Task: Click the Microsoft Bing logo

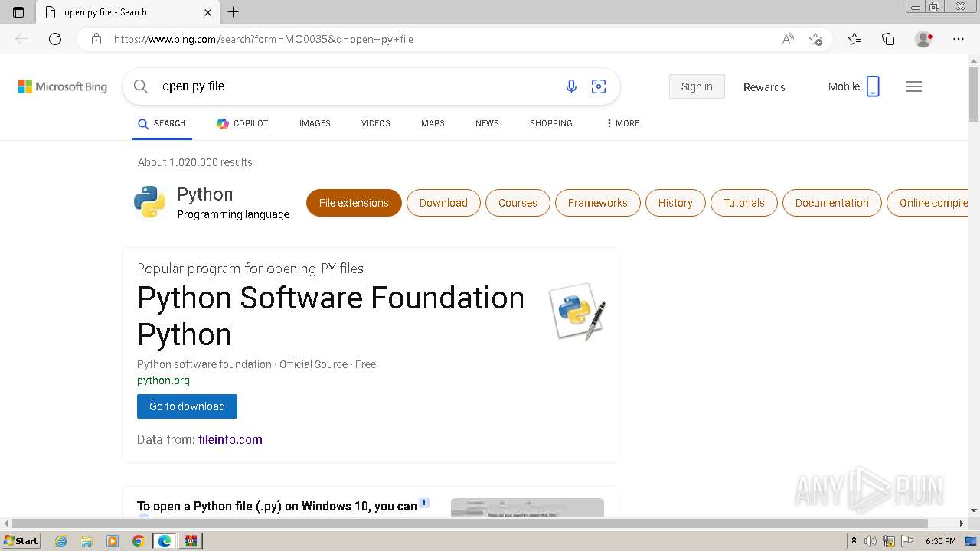Action: (x=63, y=86)
